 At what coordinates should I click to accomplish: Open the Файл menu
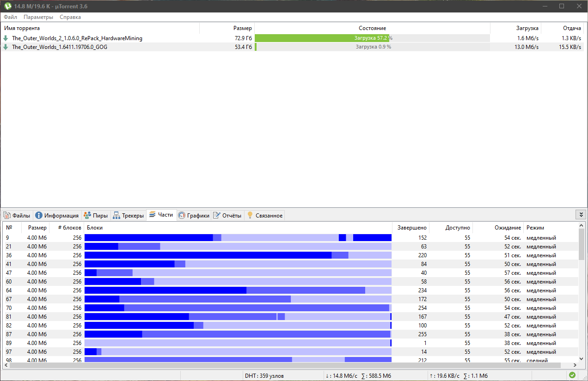click(x=11, y=17)
